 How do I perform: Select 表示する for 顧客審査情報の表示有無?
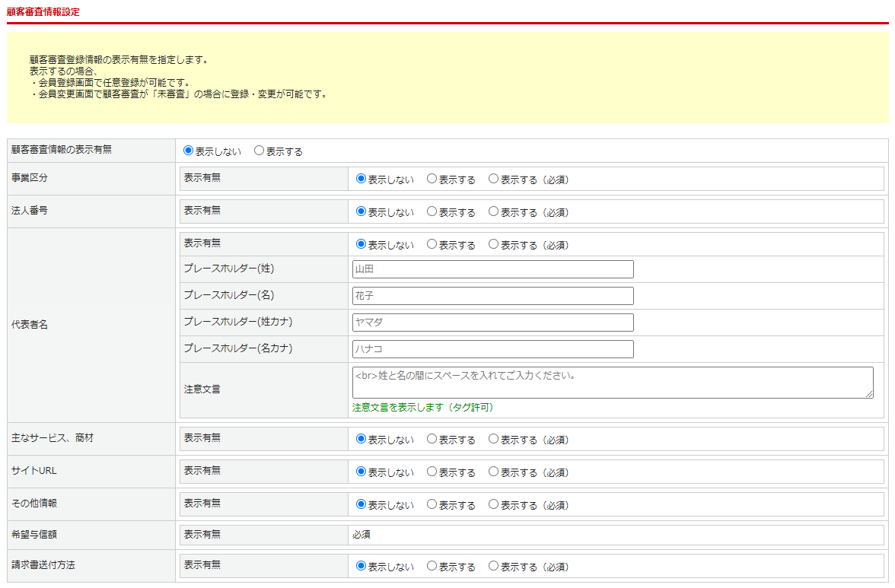tap(259, 151)
